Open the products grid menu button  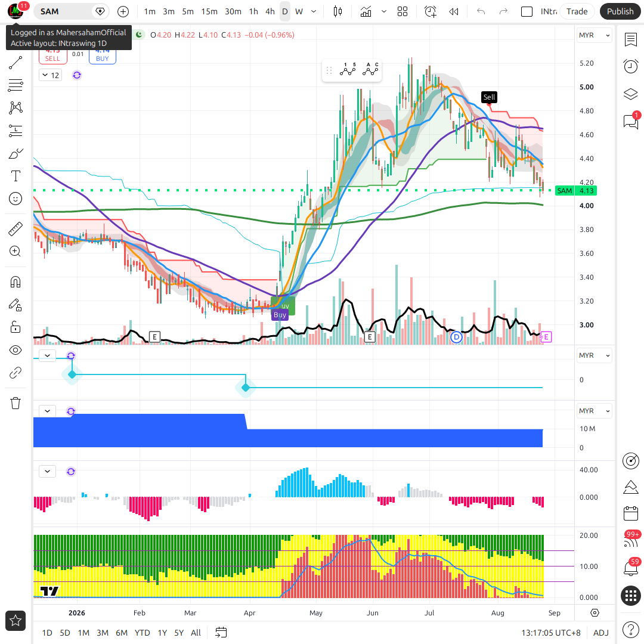[x=631, y=595]
